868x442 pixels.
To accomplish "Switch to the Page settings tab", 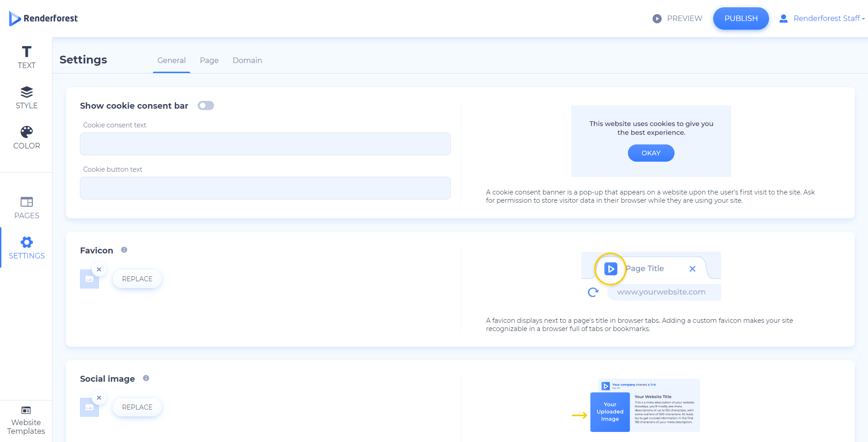I will coord(209,60).
